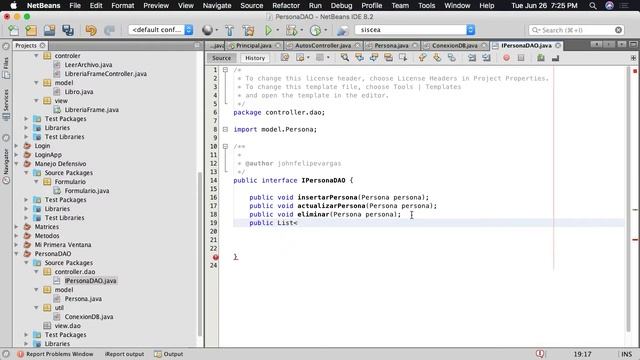The height and width of the screenshot is (360, 640).
Task: Toggle Rectangular Selection icon
Action: [x=403, y=58]
